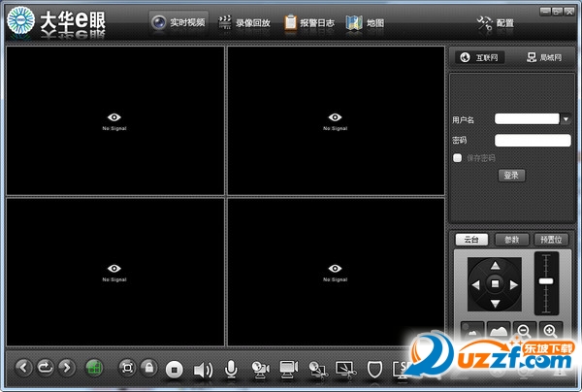
Task: Select the top-left video pane
Action: (115, 120)
